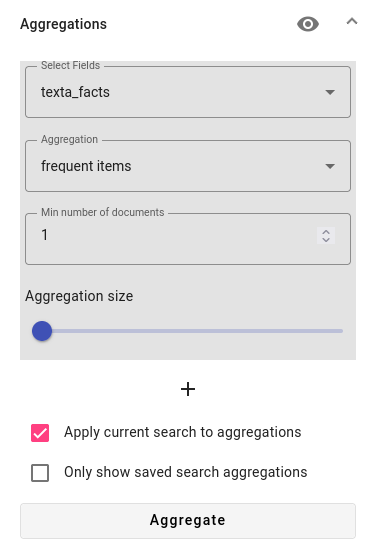Click the Aggregation size slider thumb
The height and width of the screenshot is (542, 366).
[x=42, y=331]
